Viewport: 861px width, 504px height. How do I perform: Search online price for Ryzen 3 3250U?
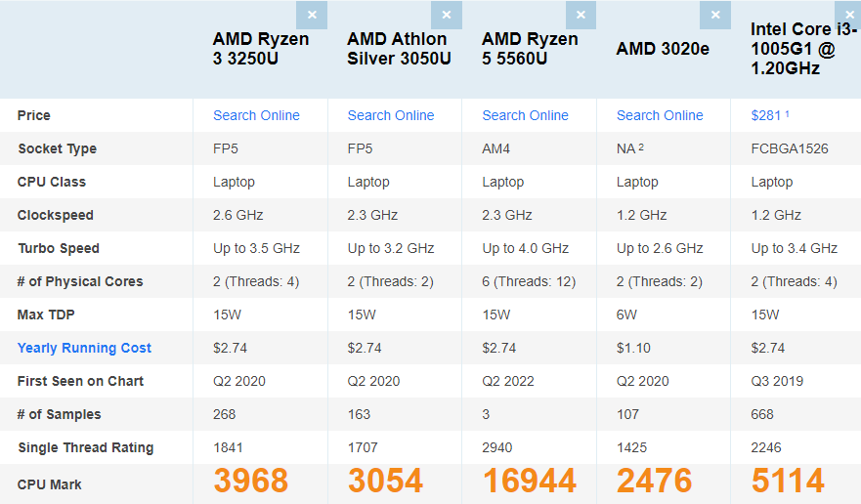(x=256, y=115)
